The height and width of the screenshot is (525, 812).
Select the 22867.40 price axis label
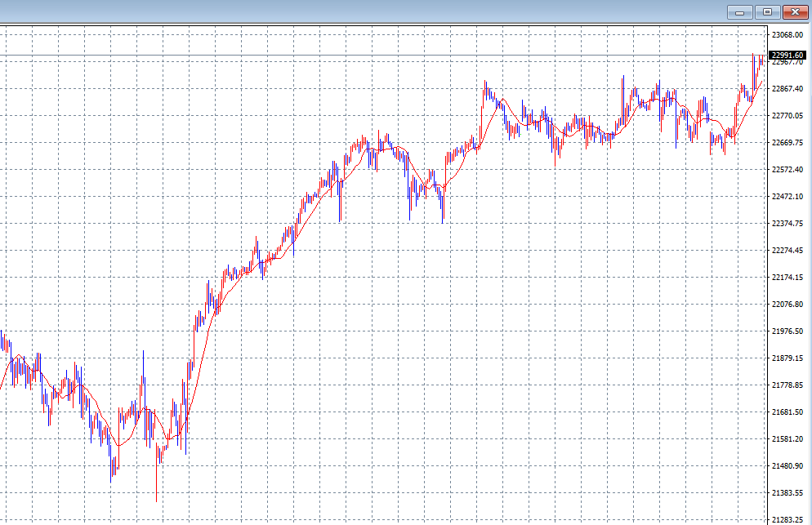pyautogui.click(x=787, y=89)
